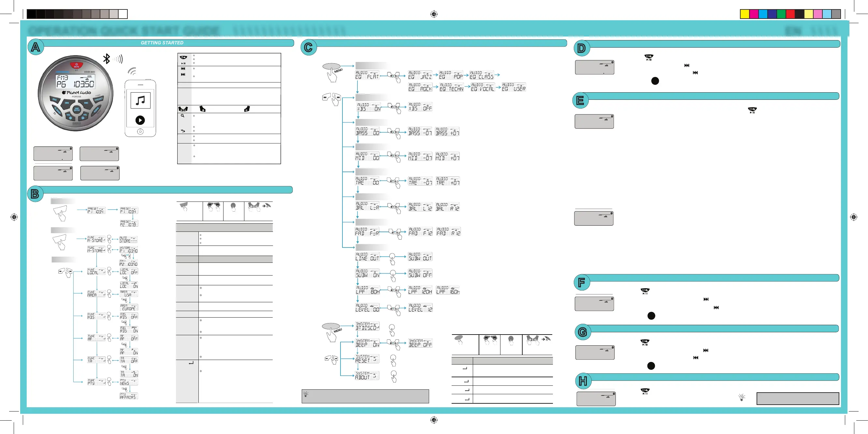
Task: Click the section B letter badge
Action: (35, 194)
